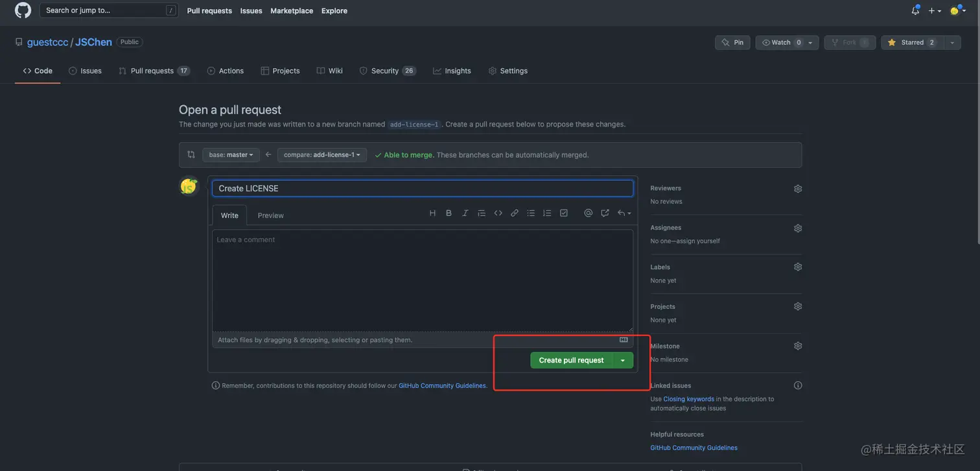The height and width of the screenshot is (471, 980).
Task: Click the compare branches swap icon
Action: click(191, 154)
